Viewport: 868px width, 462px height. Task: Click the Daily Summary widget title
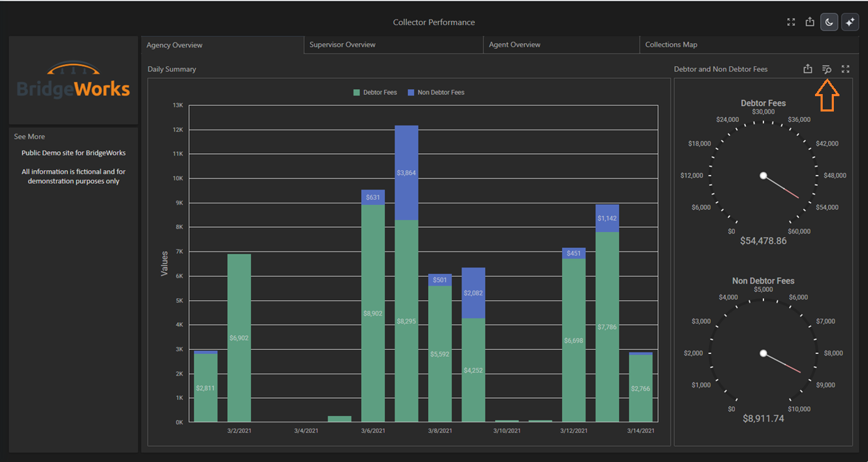tap(172, 69)
